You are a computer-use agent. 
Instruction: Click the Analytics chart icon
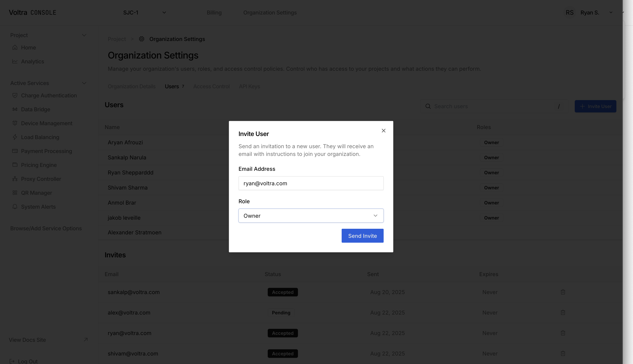[x=15, y=61]
